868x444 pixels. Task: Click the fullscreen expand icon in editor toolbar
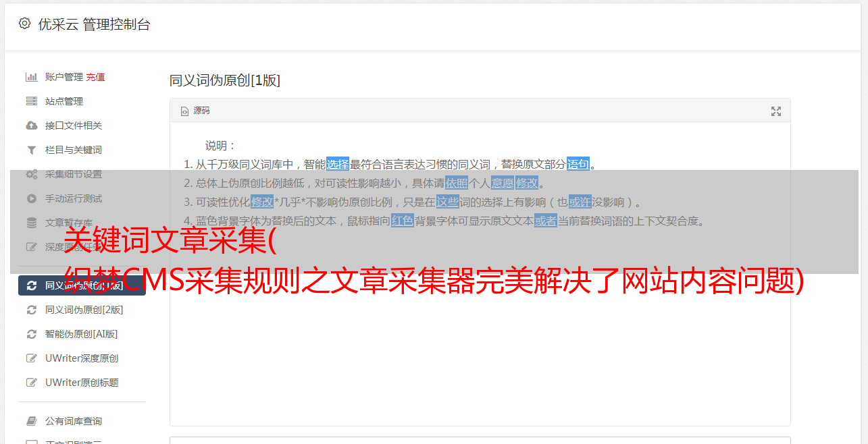click(776, 111)
